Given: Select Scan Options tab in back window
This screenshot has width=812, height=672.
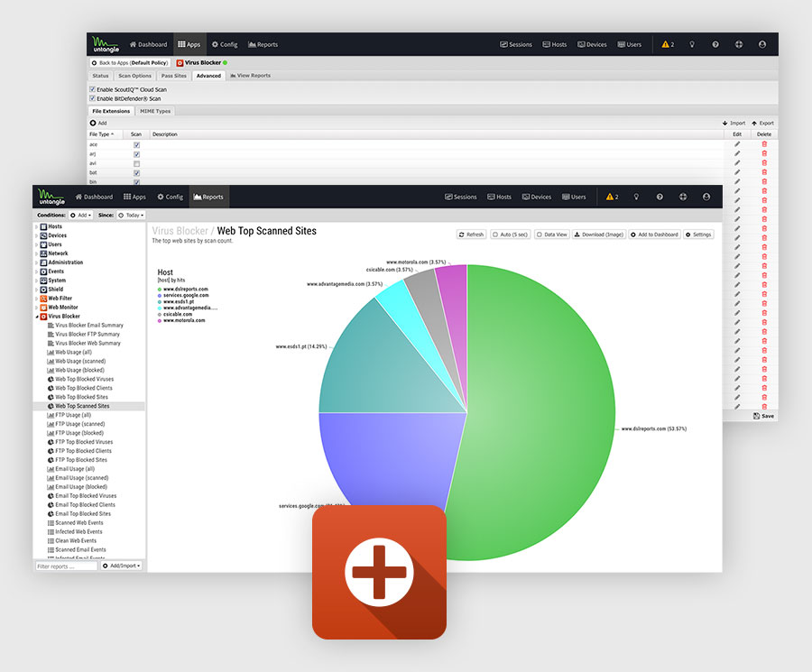Looking at the screenshot, I should coord(134,76).
